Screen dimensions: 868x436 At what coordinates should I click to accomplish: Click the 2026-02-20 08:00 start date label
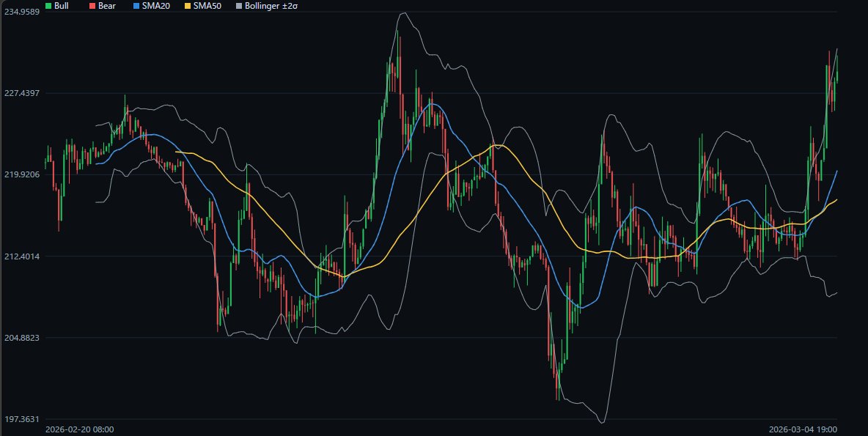click(x=79, y=429)
